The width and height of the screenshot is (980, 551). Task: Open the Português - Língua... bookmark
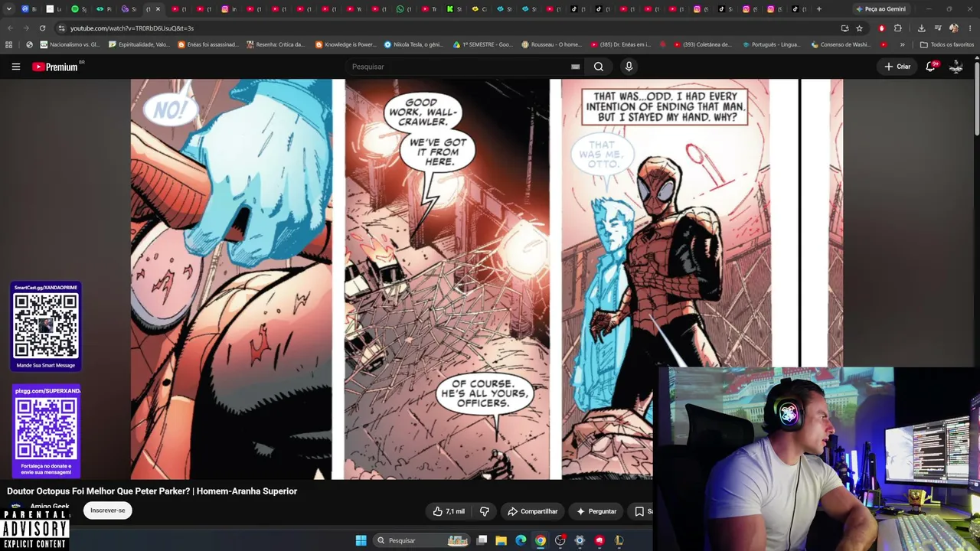pyautogui.click(x=772, y=44)
